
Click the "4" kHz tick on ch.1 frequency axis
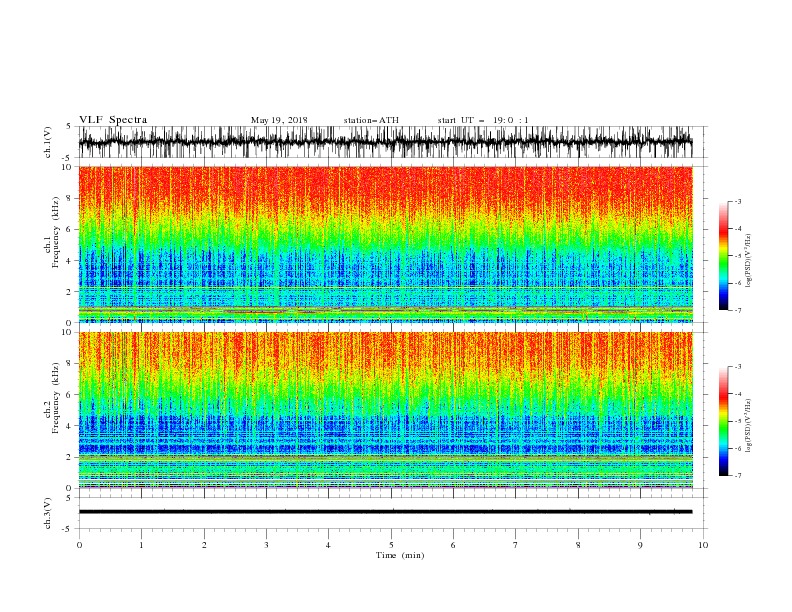[69, 261]
